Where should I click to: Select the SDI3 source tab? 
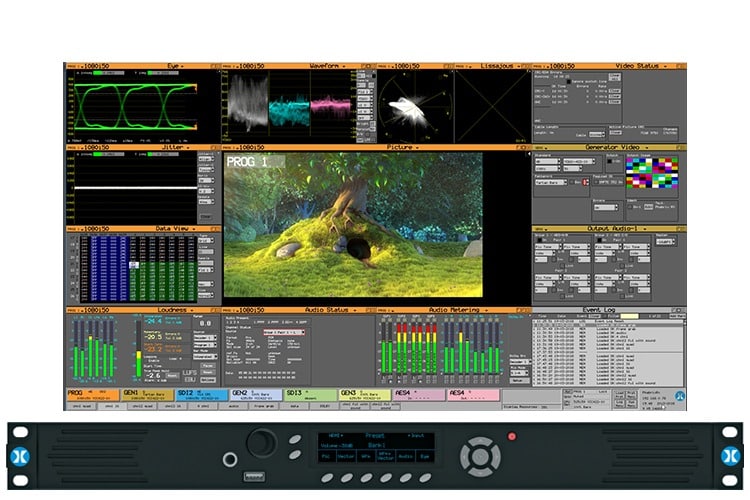(x=310, y=395)
